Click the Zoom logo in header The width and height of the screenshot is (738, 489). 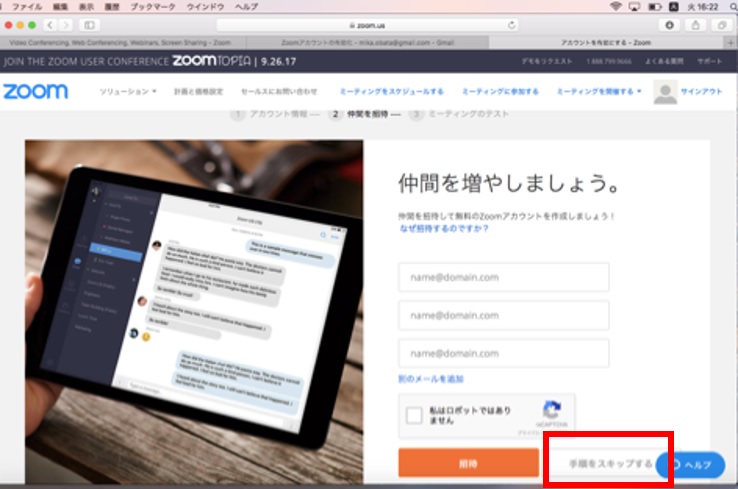(x=36, y=91)
